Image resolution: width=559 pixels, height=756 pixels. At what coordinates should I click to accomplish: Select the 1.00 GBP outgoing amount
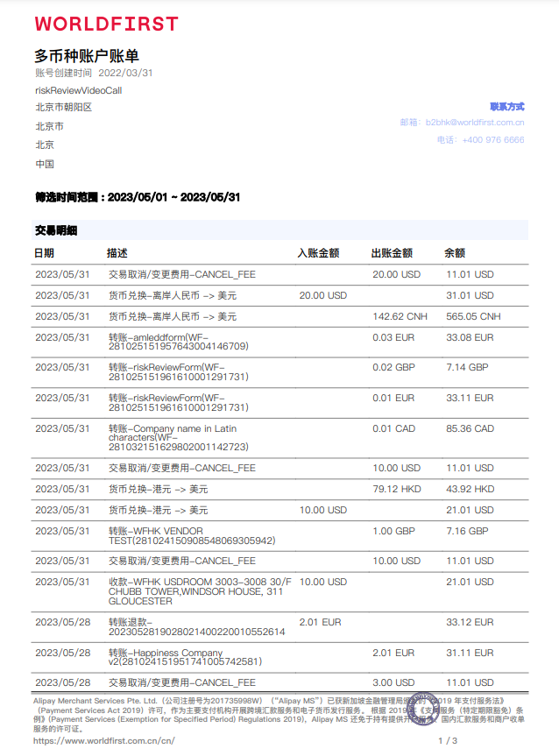click(x=393, y=532)
